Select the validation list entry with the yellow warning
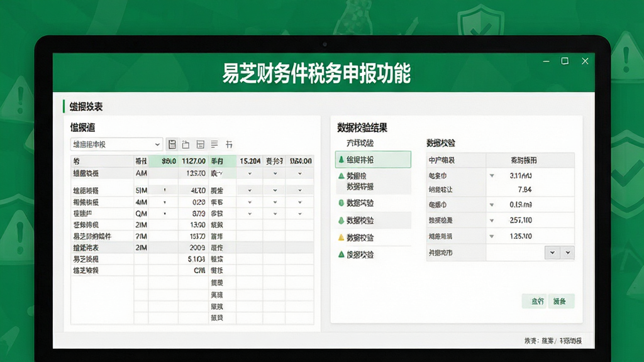The image size is (644, 362). pyautogui.click(x=373, y=238)
